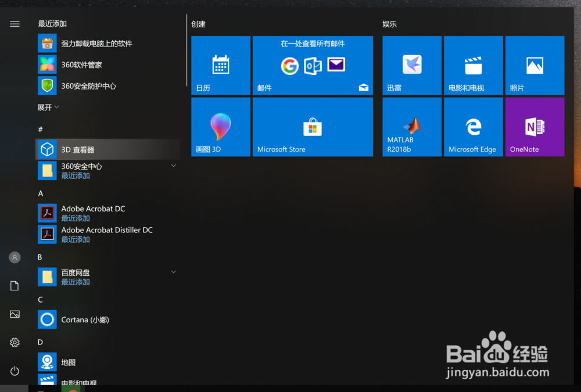Open Adobe Acrobat DC

tap(93, 208)
